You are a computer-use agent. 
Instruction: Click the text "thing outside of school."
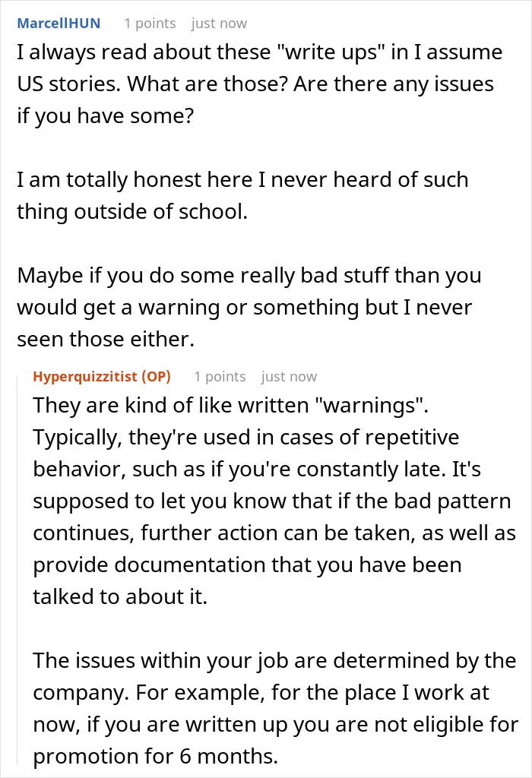(x=132, y=211)
